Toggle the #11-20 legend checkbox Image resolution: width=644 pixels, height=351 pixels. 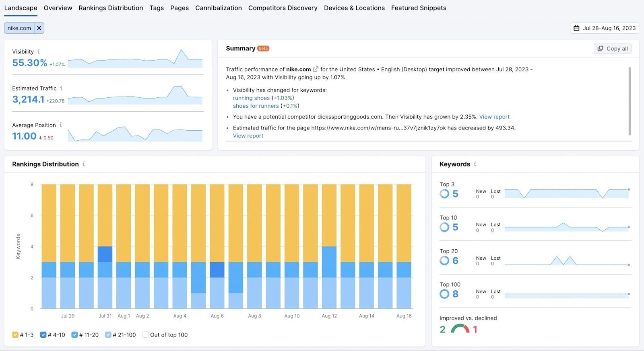click(x=74, y=335)
